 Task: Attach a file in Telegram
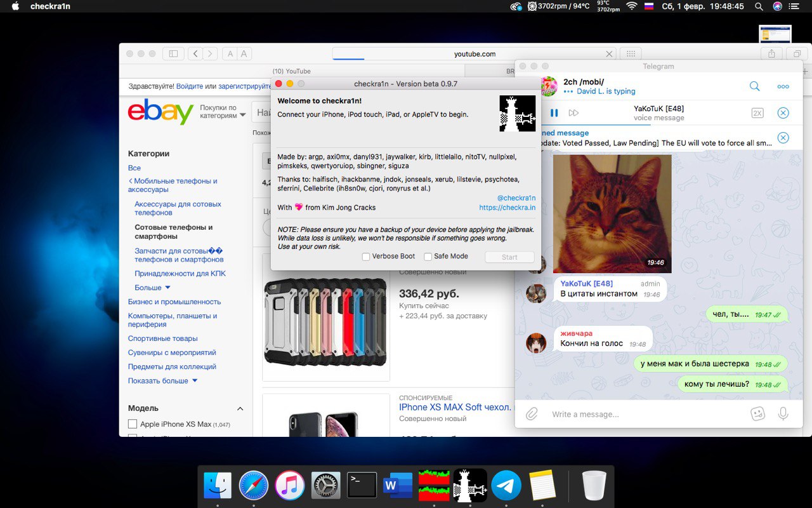coord(532,414)
